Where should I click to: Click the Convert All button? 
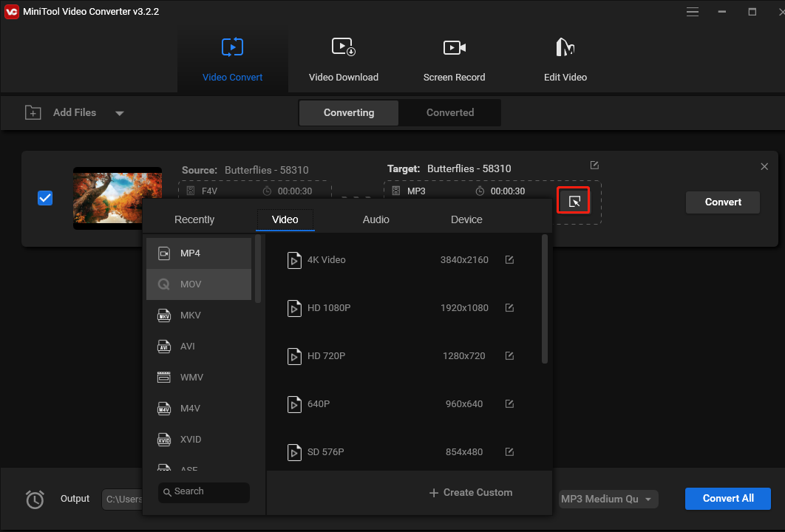[x=728, y=499]
